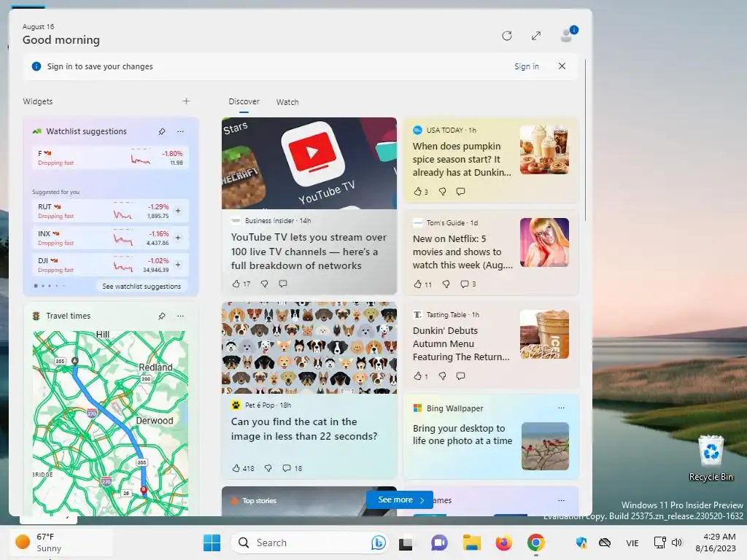Screen dimensions: 747x560
Task: Like the YouTube TV article
Action: pos(236,284)
